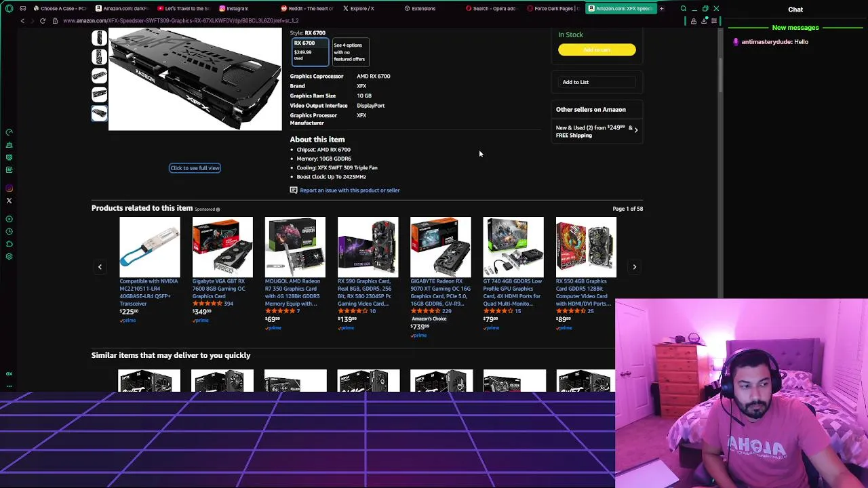This screenshot has width=868, height=488.
Task: Switch to Amazon.com darkFlash tab
Action: click(122, 8)
